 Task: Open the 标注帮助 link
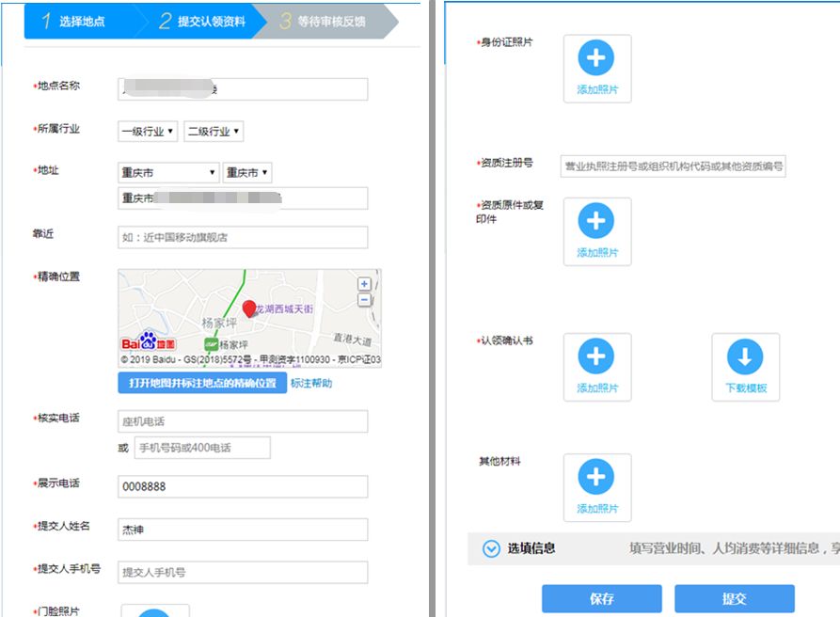[311, 383]
